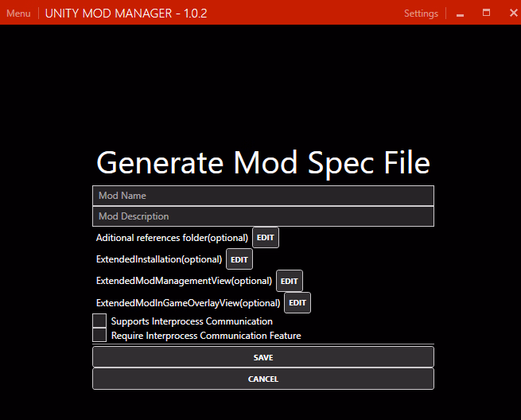Click the Generate Mod Spec File heading
Screen dimensions: 521x420
click(x=262, y=162)
